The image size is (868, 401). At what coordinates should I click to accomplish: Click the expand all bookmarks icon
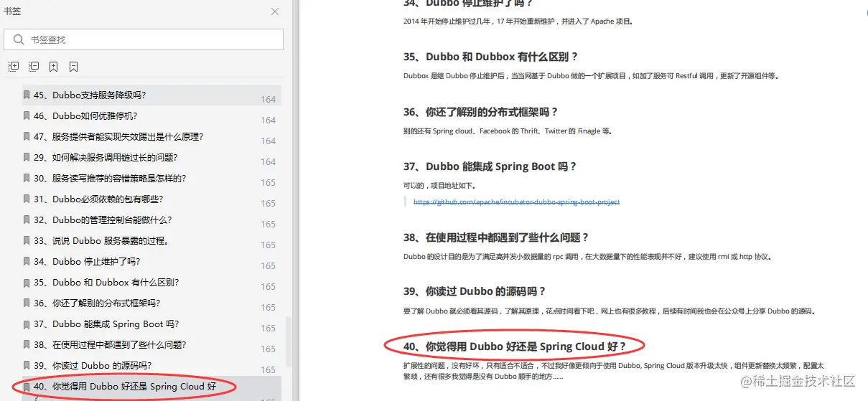pyautogui.click(x=14, y=67)
